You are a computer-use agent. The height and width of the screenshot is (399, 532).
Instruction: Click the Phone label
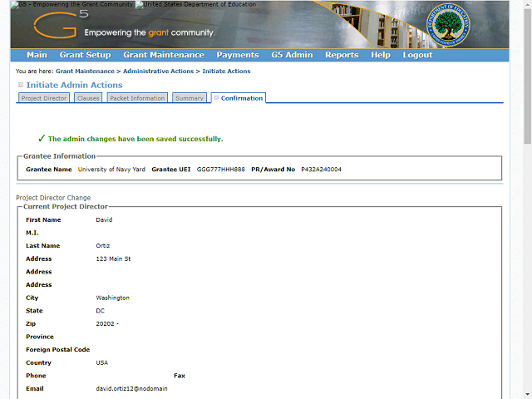tap(36, 376)
